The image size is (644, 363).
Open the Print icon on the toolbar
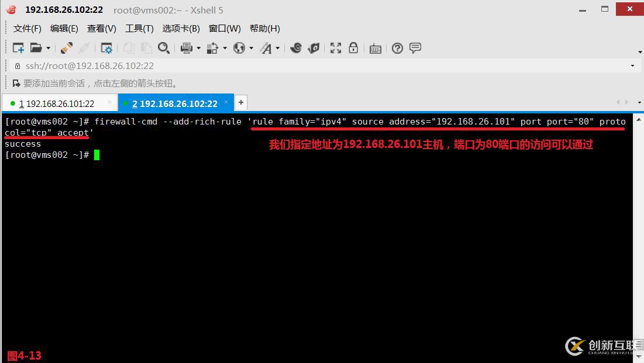pos(185,48)
